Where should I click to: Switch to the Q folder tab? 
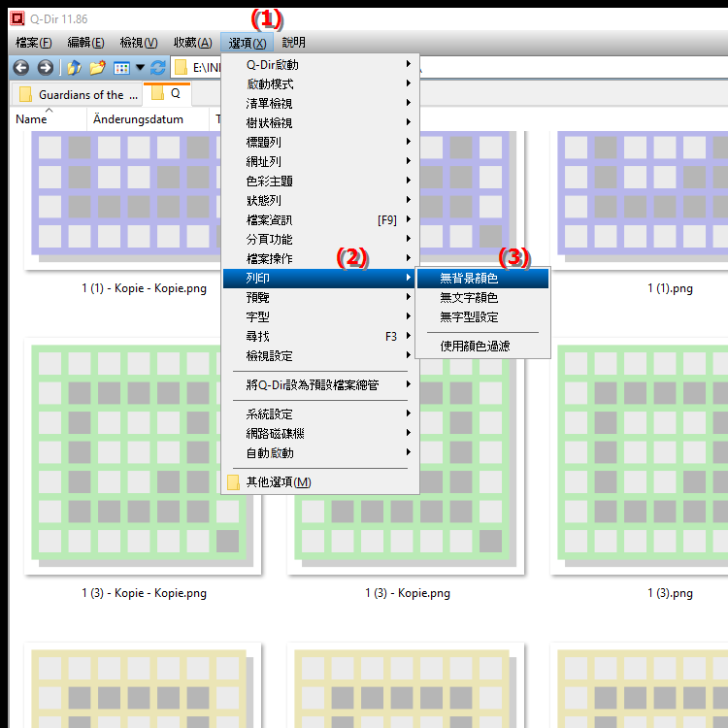pyautogui.click(x=167, y=94)
